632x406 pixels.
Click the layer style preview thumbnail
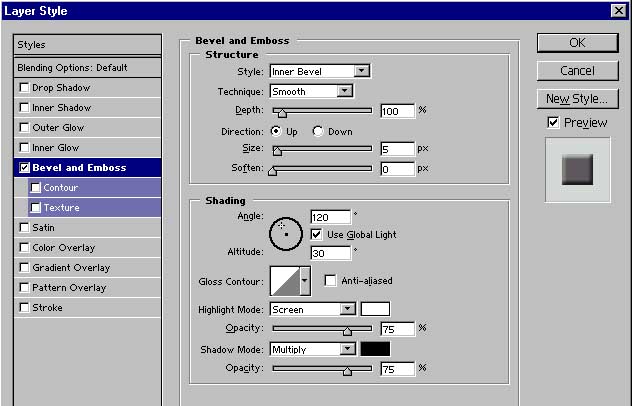click(577, 167)
